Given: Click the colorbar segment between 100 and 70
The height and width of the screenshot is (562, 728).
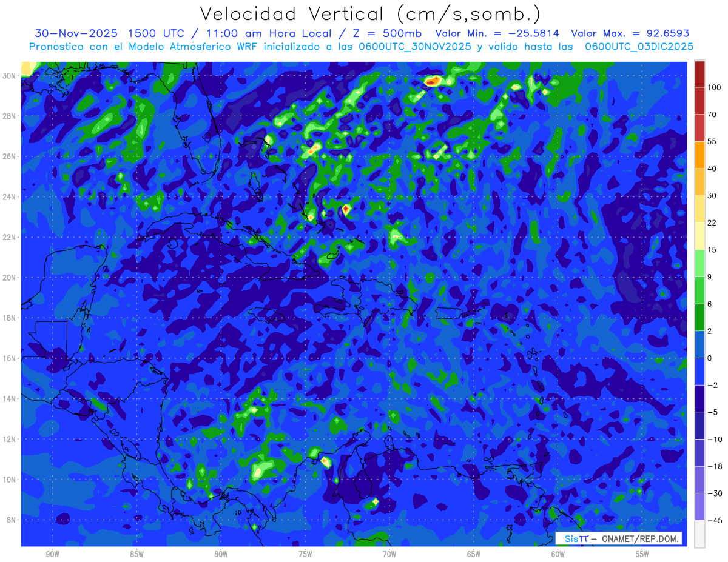Looking at the screenshot, I should click(699, 101).
